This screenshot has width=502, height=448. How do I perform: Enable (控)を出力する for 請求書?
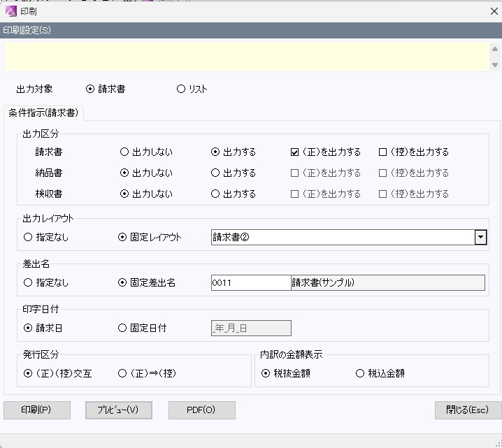(414, 152)
